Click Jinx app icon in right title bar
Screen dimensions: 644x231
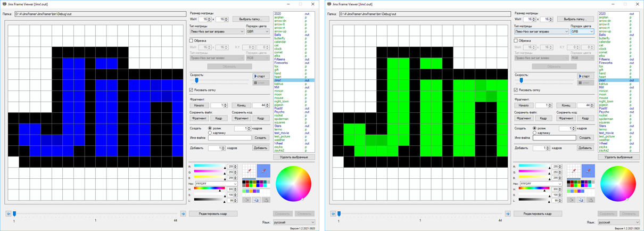click(x=329, y=4)
